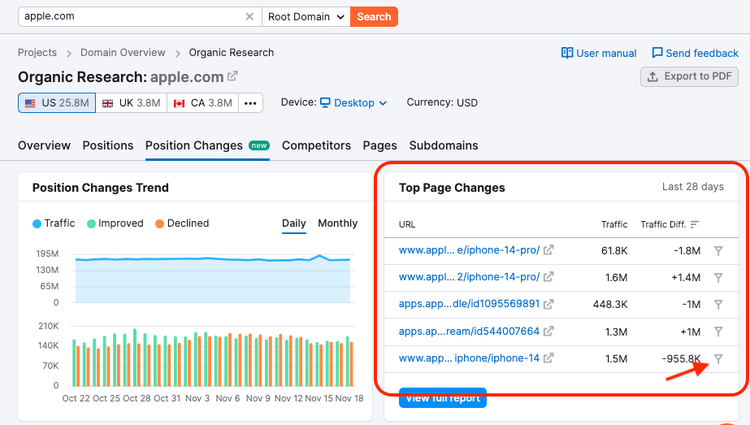Image resolution: width=750 pixels, height=425 pixels.
Task: Open the Overview tab
Action: [44, 145]
